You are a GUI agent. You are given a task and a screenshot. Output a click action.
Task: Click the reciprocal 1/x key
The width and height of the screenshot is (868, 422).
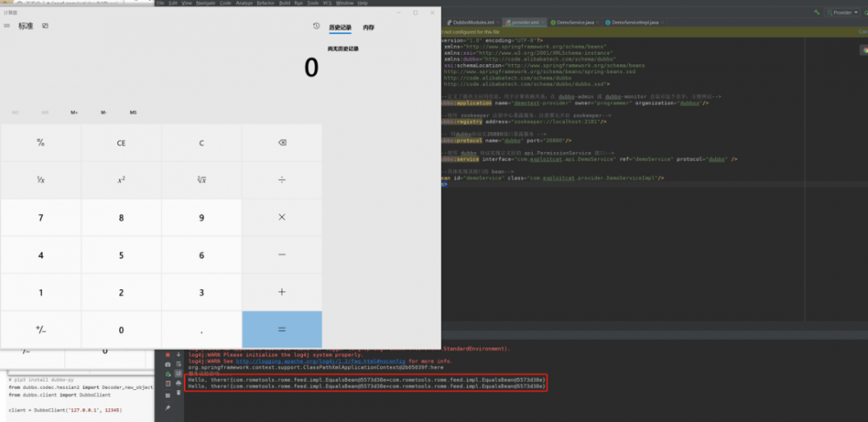pos(41,180)
